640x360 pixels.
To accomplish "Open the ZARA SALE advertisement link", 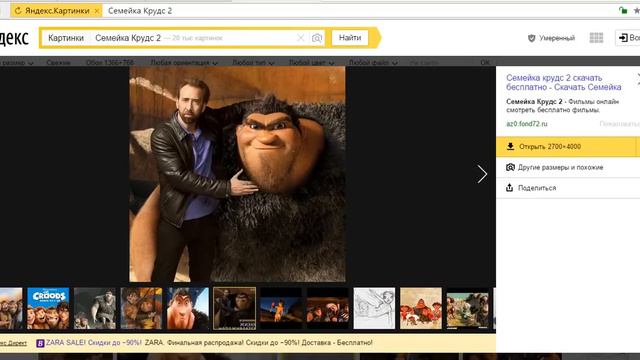I will point(93,343).
